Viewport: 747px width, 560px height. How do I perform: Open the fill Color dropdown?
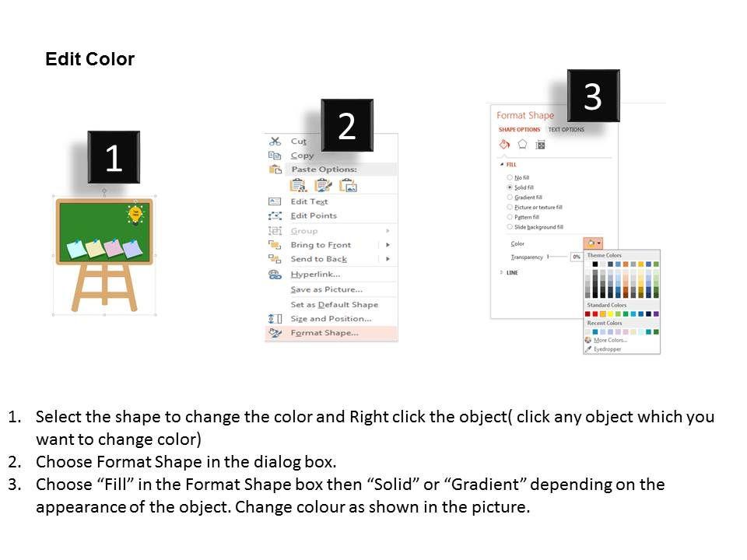[592, 243]
